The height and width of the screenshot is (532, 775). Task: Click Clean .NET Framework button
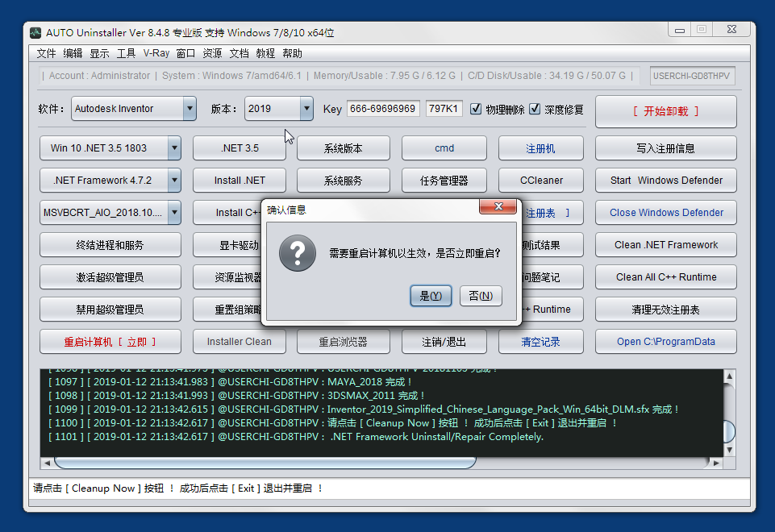(x=666, y=245)
